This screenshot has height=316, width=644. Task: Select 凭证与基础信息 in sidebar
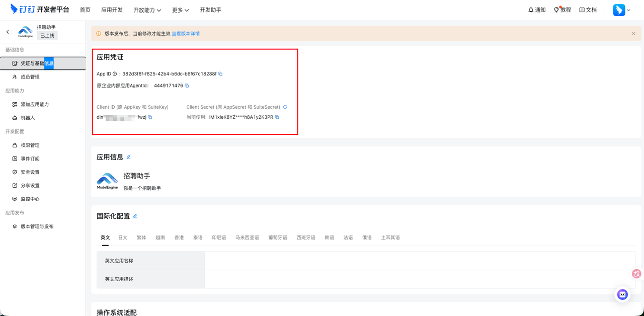point(43,63)
